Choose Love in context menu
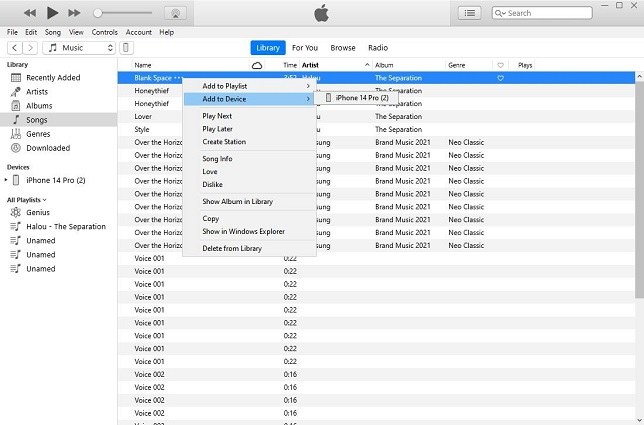644x425 pixels. (249, 171)
